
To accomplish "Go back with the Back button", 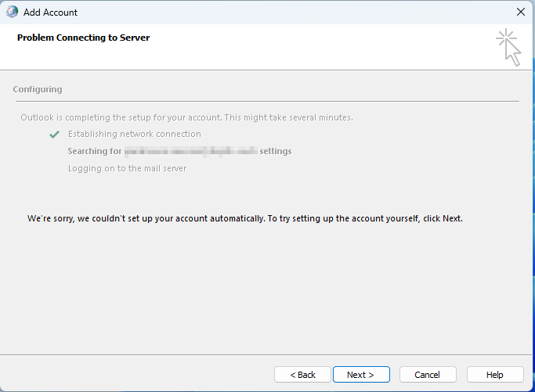I will [302, 375].
